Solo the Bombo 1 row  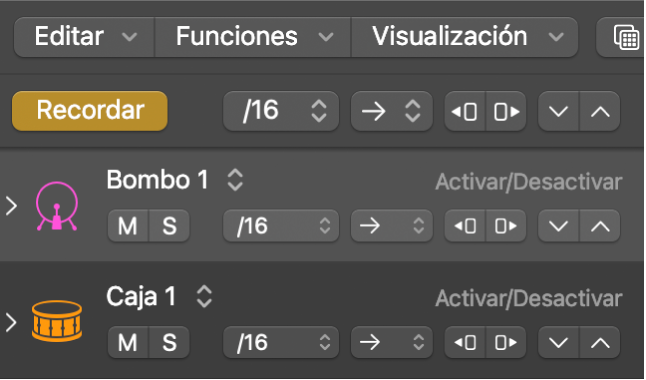(169, 226)
